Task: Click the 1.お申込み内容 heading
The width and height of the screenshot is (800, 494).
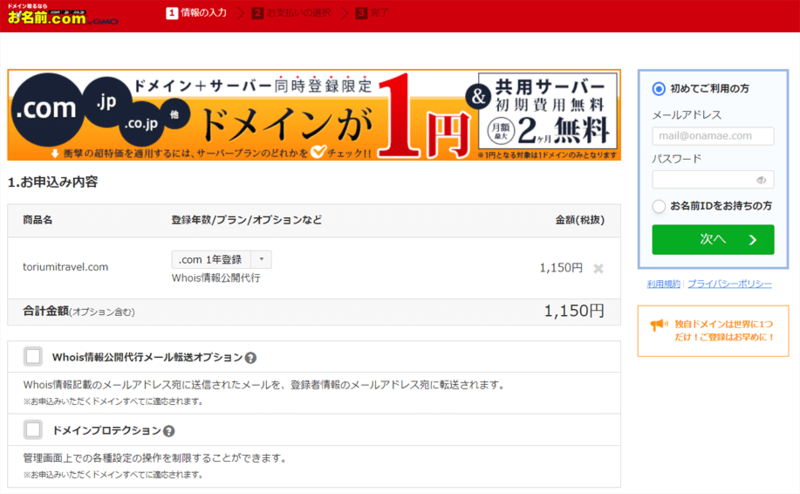Action: coord(53,182)
